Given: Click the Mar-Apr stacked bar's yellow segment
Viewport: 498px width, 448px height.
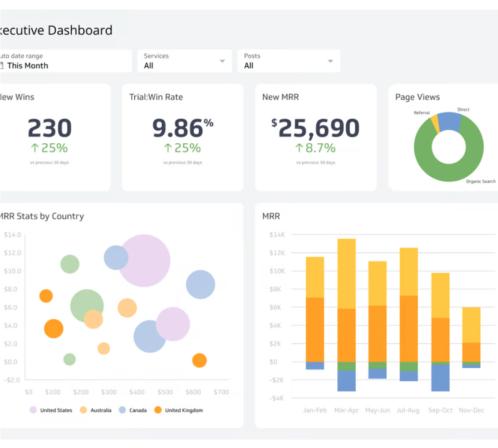Looking at the screenshot, I should tap(346, 273).
